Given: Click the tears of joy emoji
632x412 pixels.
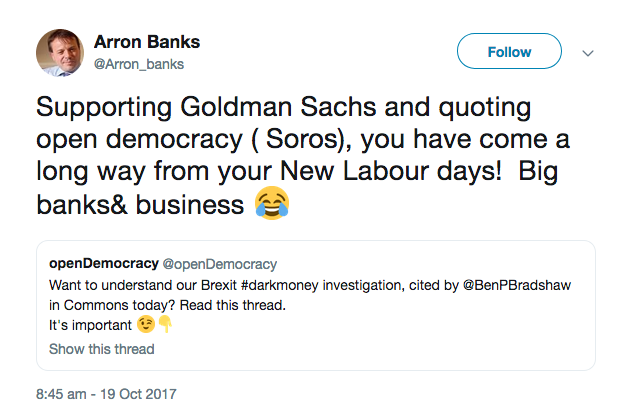Looking at the screenshot, I should coord(272,203).
